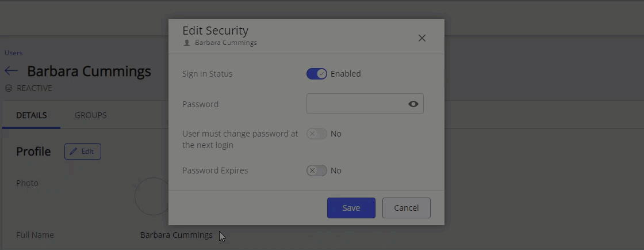Show password using the eye icon
This screenshot has height=250, width=644.
click(x=413, y=104)
